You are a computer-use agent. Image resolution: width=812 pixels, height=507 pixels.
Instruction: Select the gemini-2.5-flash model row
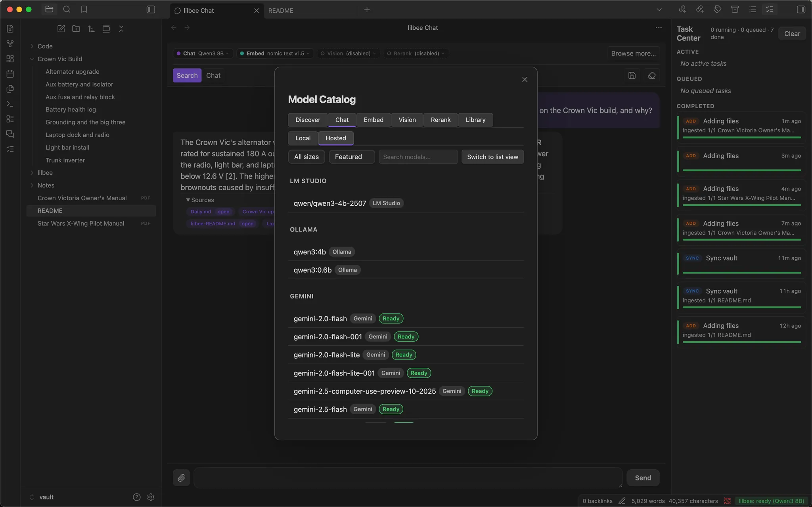[x=406, y=409]
